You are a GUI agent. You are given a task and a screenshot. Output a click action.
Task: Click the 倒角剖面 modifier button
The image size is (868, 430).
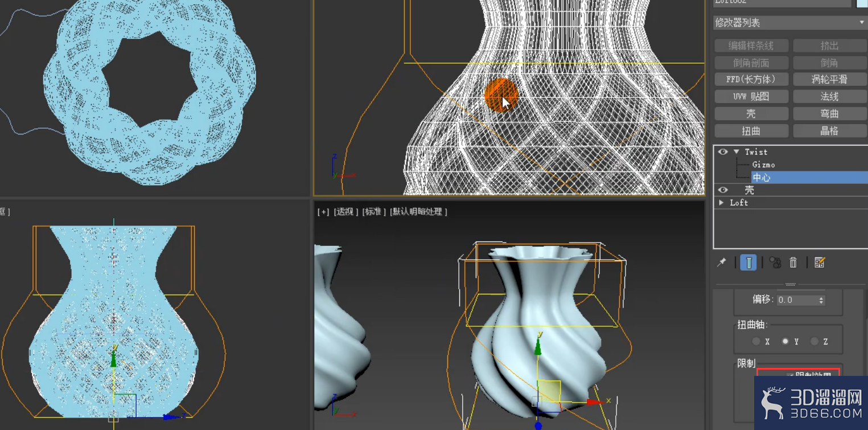(x=751, y=63)
